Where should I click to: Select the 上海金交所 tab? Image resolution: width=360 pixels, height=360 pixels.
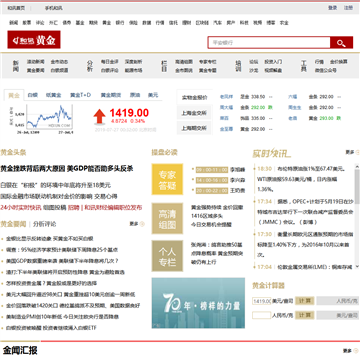point(194,113)
